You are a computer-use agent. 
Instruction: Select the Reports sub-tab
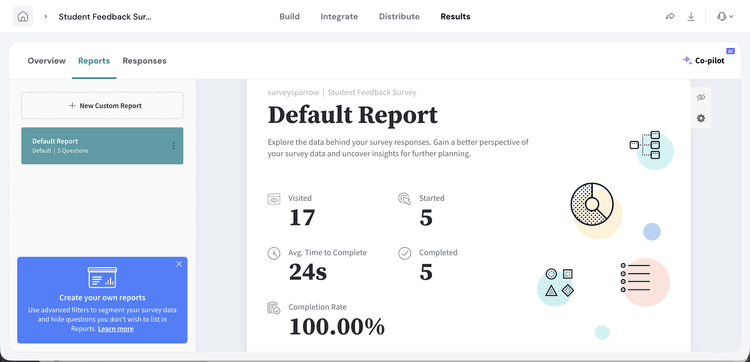94,61
